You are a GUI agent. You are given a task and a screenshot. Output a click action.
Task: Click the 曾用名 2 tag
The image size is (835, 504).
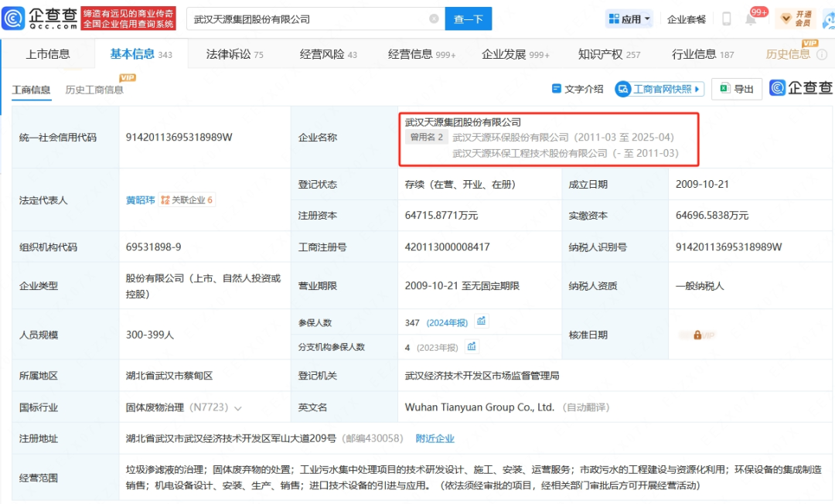427,138
